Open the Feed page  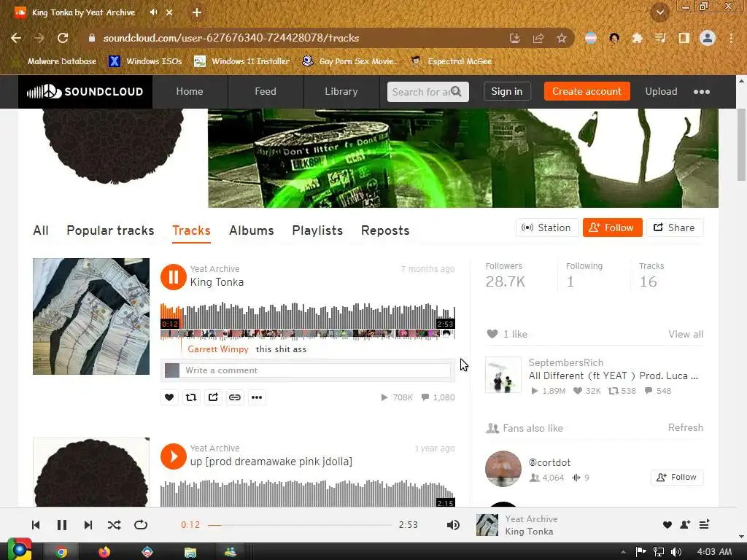[x=266, y=91]
